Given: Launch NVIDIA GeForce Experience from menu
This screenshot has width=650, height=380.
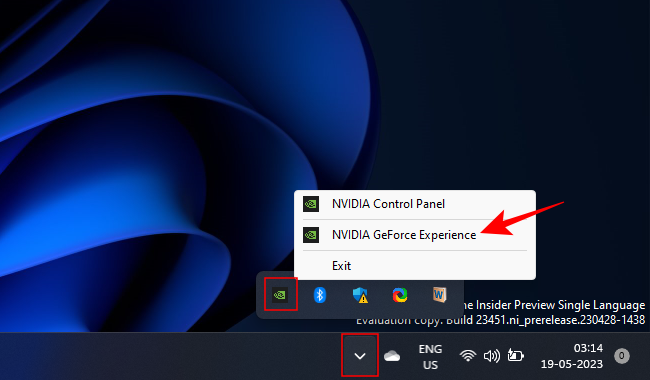Looking at the screenshot, I should 415,235.
